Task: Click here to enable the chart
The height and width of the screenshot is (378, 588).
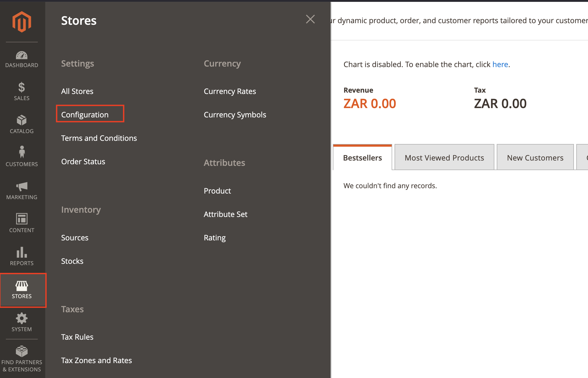Action: [x=500, y=64]
